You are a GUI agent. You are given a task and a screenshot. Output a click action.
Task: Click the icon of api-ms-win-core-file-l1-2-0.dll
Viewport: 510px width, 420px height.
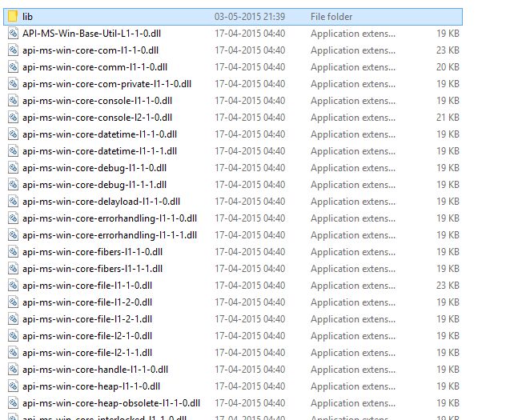pos(13,302)
